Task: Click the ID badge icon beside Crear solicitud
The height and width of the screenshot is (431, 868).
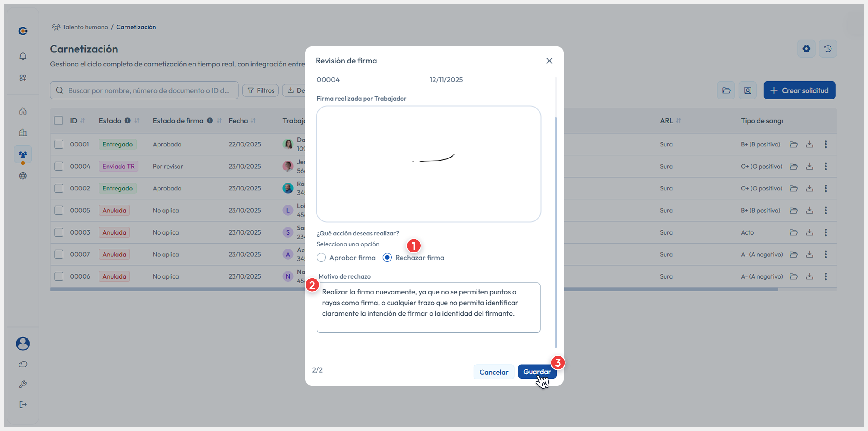Action: 748,90
